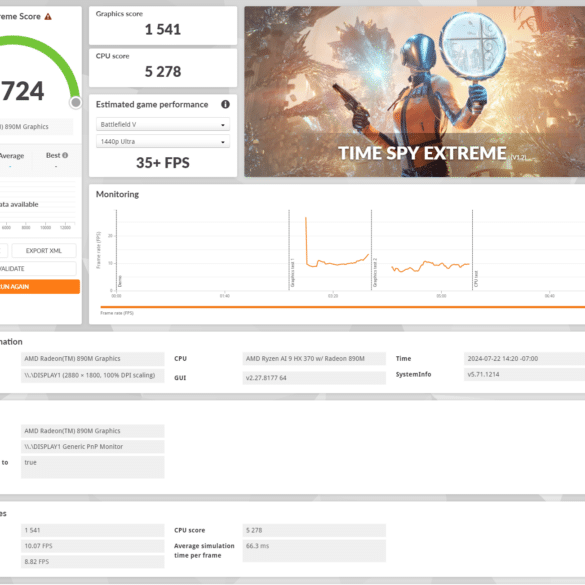Click the info icon next to Best

pos(65,155)
